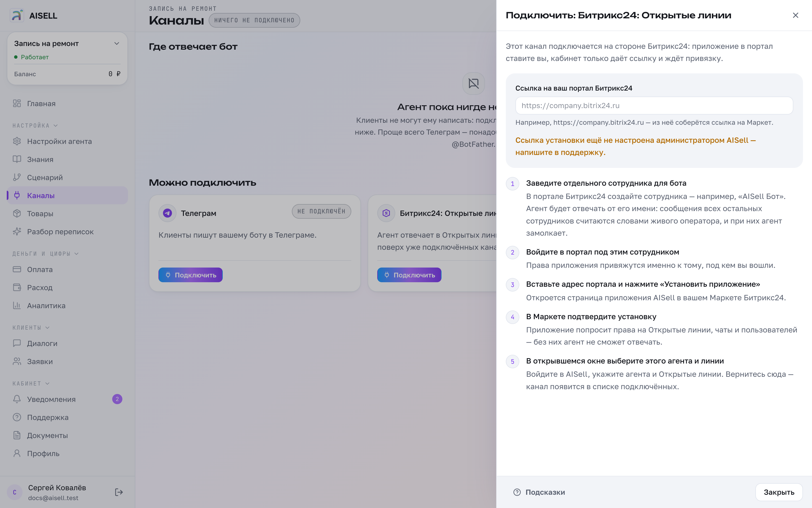Image resolution: width=812 pixels, height=508 pixels.
Task: Open the Профиль page
Action: point(67,454)
